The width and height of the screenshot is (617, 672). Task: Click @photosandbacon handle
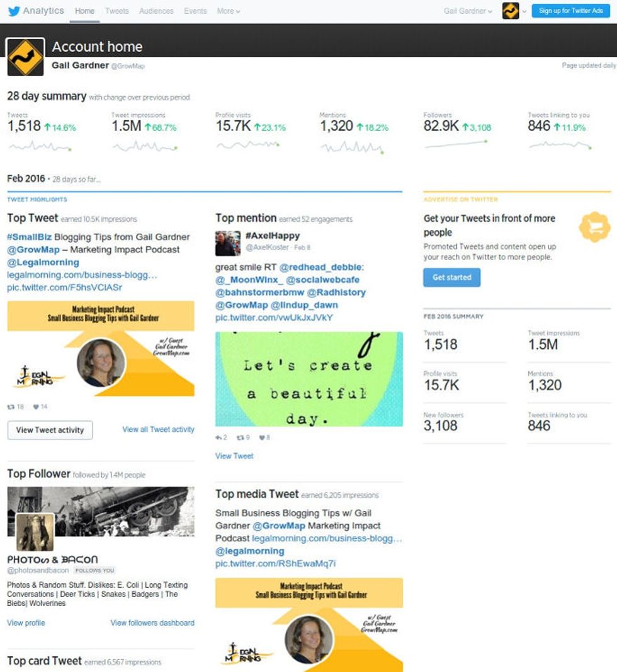[38, 571]
